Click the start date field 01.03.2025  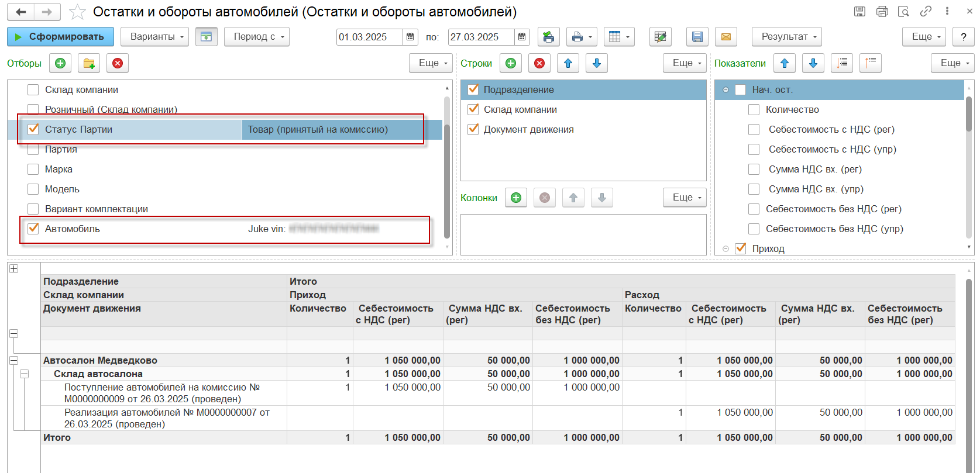(x=370, y=37)
